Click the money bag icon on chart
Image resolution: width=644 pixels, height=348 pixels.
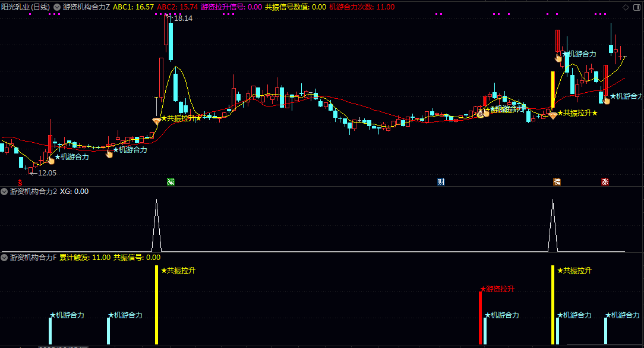480,114
